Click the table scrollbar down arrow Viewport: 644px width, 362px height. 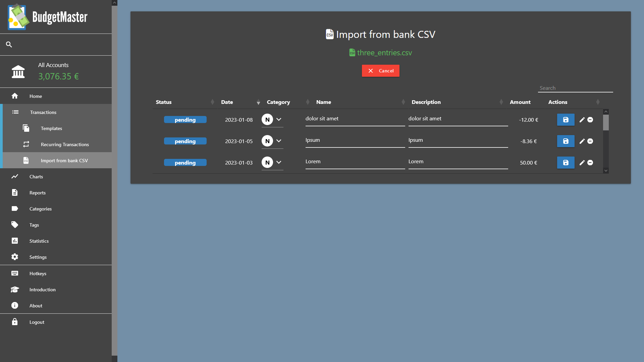(x=606, y=171)
